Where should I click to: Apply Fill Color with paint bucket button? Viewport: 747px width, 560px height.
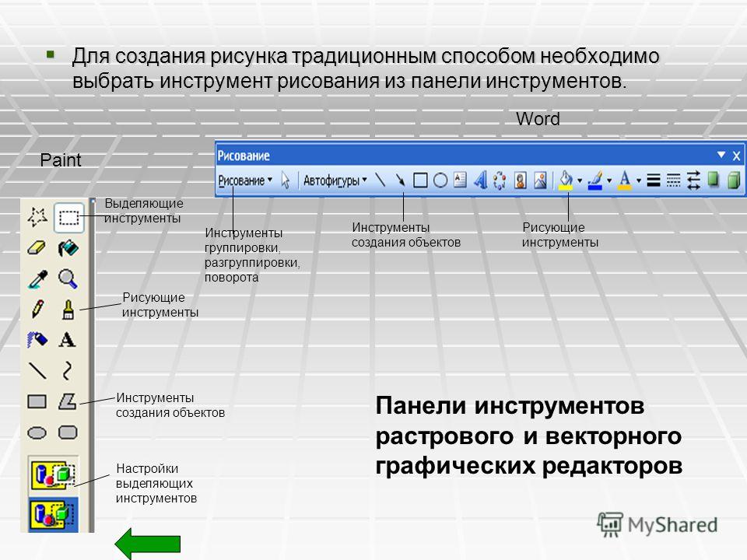tap(566, 180)
